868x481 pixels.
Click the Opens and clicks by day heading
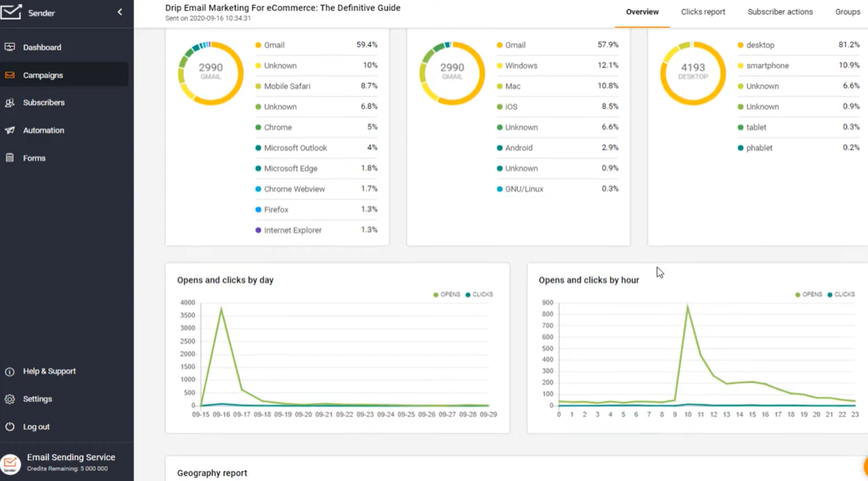[226, 280]
